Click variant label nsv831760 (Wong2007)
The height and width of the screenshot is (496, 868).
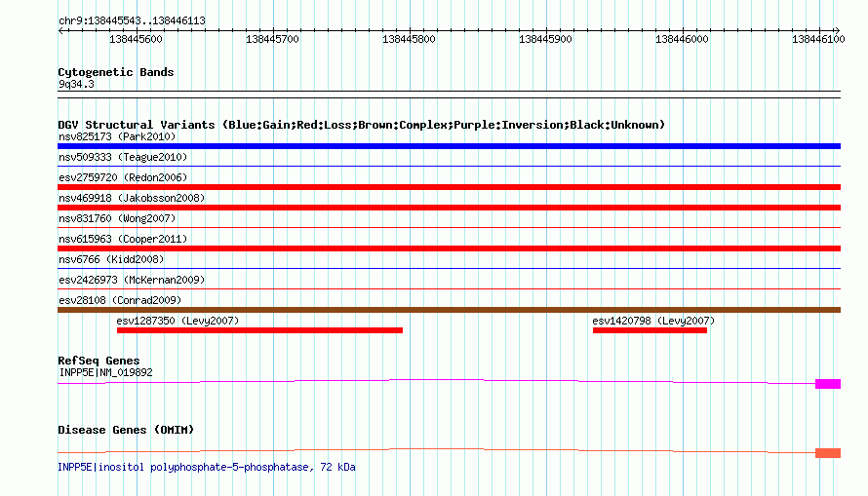point(117,218)
